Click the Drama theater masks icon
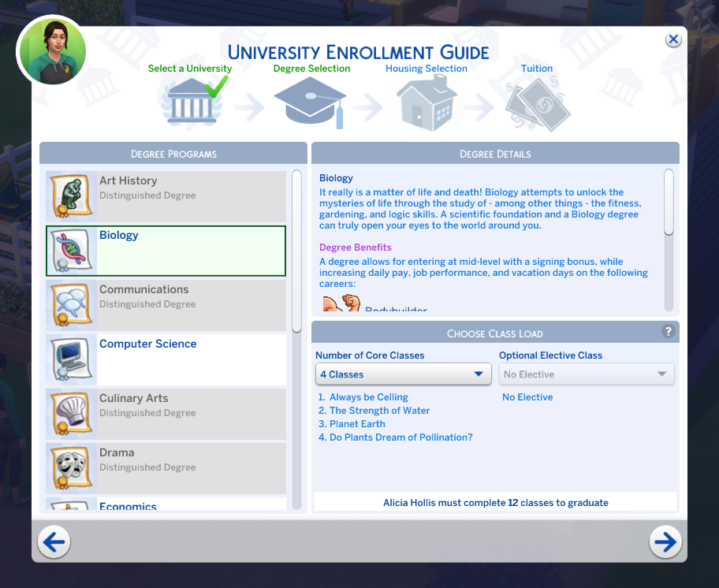Viewport: 719px width, 588px height. [71, 469]
